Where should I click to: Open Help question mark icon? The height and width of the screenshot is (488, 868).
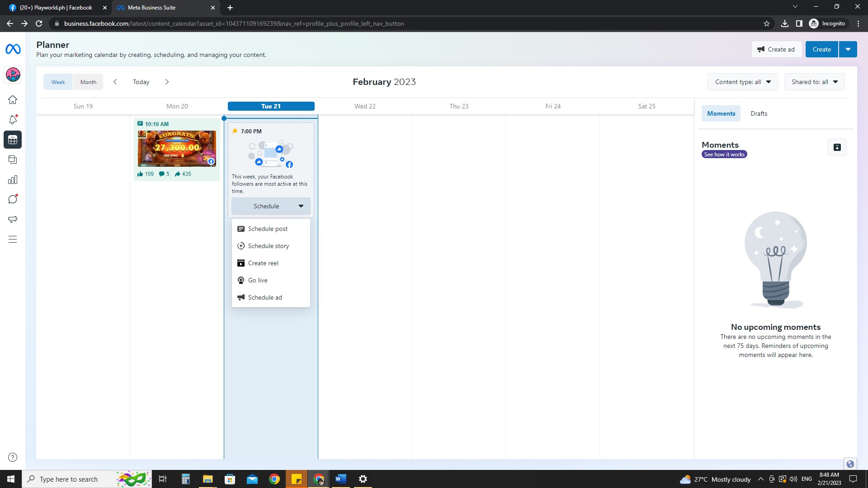point(13,457)
